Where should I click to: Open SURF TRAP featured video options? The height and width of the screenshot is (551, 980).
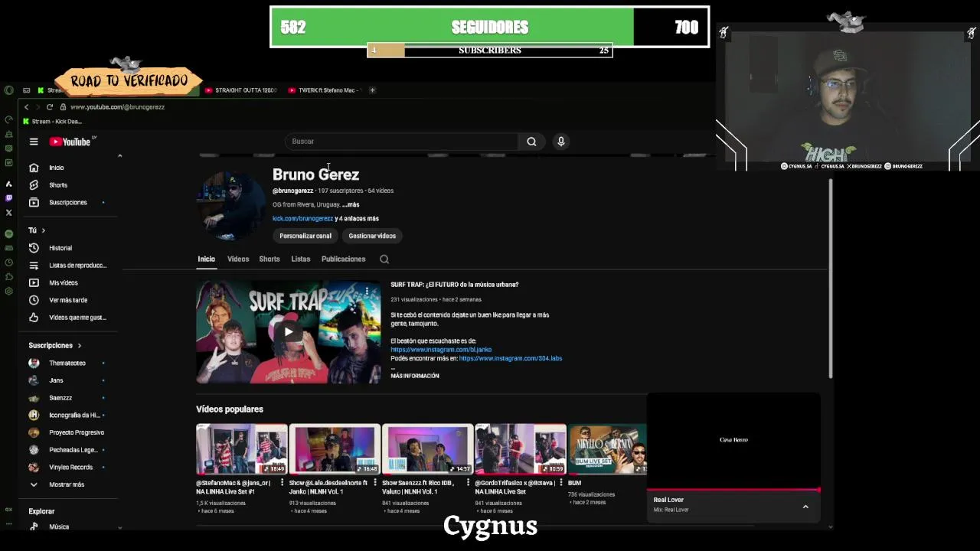coord(367,292)
